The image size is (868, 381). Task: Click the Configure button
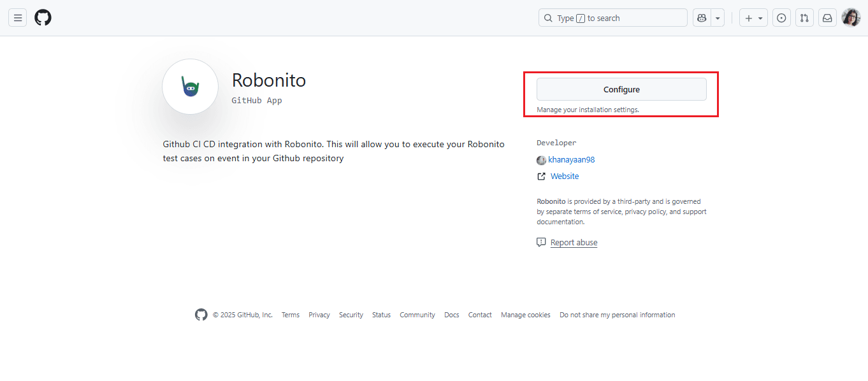[621, 89]
